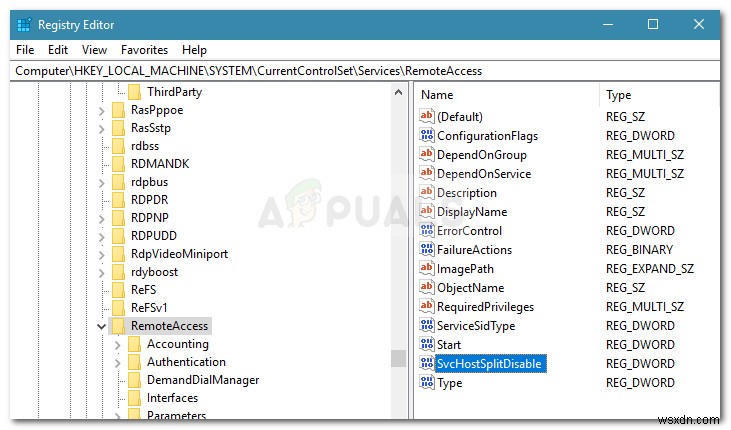The image size is (731, 430).
Task: Click the RDPDR folder icon
Action: pos(118,200)
